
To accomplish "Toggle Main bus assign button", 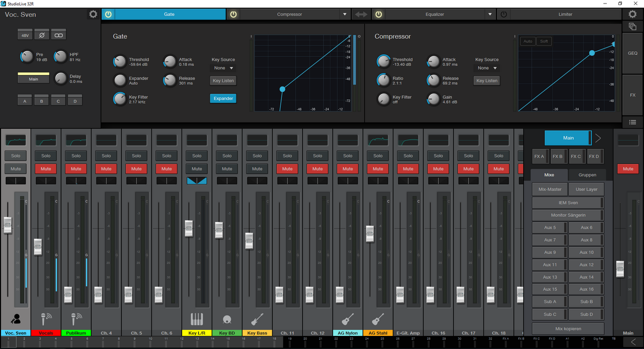I will (x=33, y=78).
